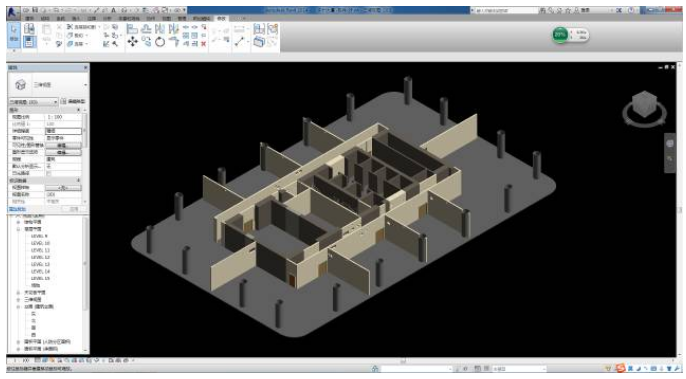Click the green percentage indicator ball
The image size is (686, 379).
(x=560, y=35)
